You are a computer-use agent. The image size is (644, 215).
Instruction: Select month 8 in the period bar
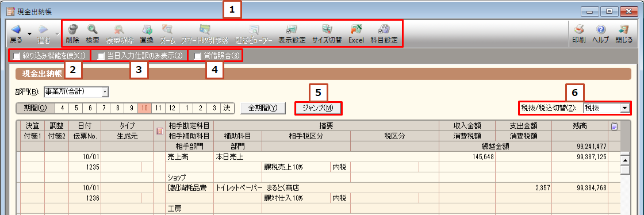click(x=117, y=108)
